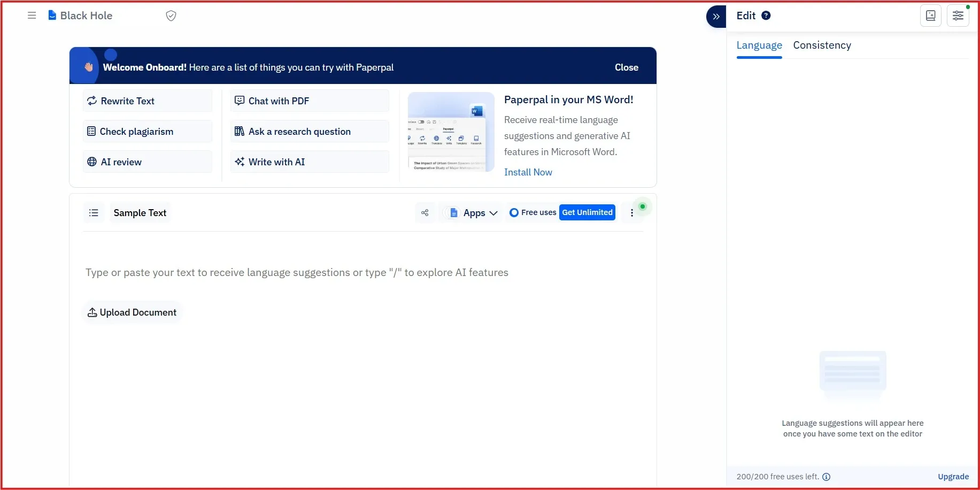Open the templates icon in Edit panel

(x=930, y=16)
